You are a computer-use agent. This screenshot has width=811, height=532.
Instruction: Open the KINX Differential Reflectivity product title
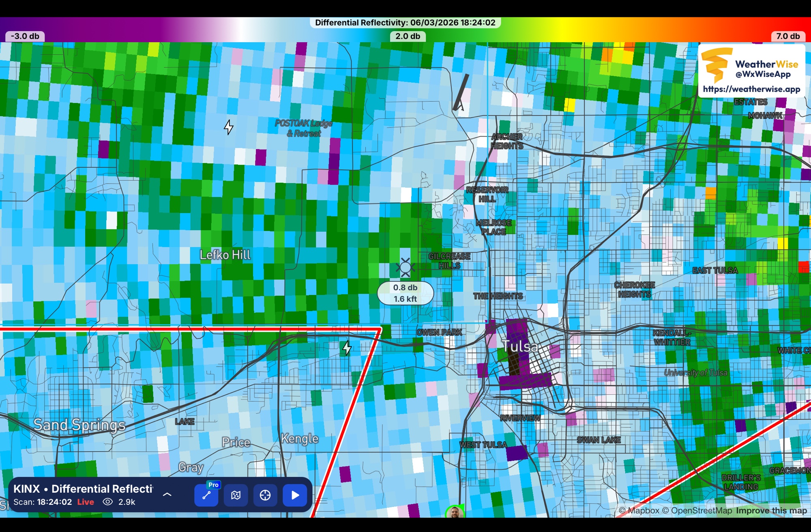click(83, 489)
